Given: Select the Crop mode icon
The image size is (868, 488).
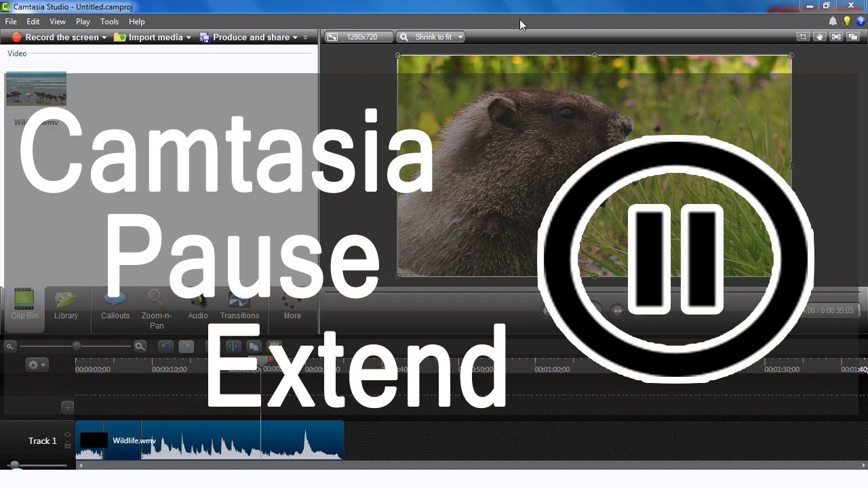Looking at the screenshot, I should tap(803, 37).
